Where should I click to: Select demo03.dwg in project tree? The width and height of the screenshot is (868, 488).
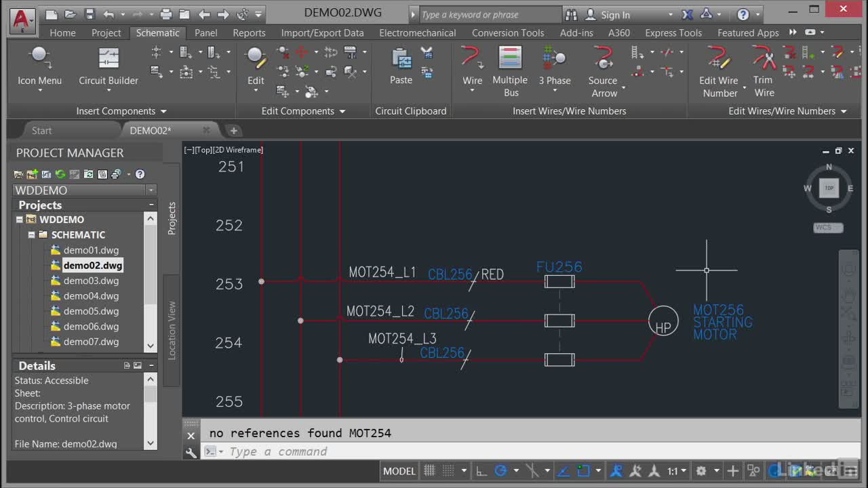coord(91,281)
